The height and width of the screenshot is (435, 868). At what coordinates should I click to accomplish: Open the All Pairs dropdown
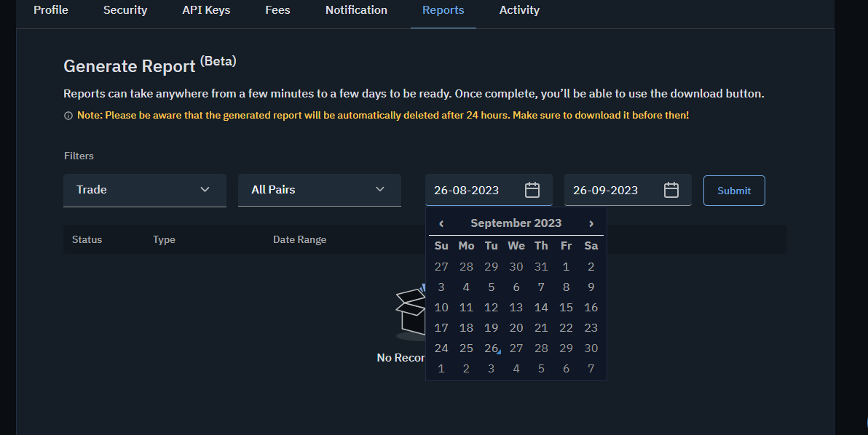(x=320, y=190)
